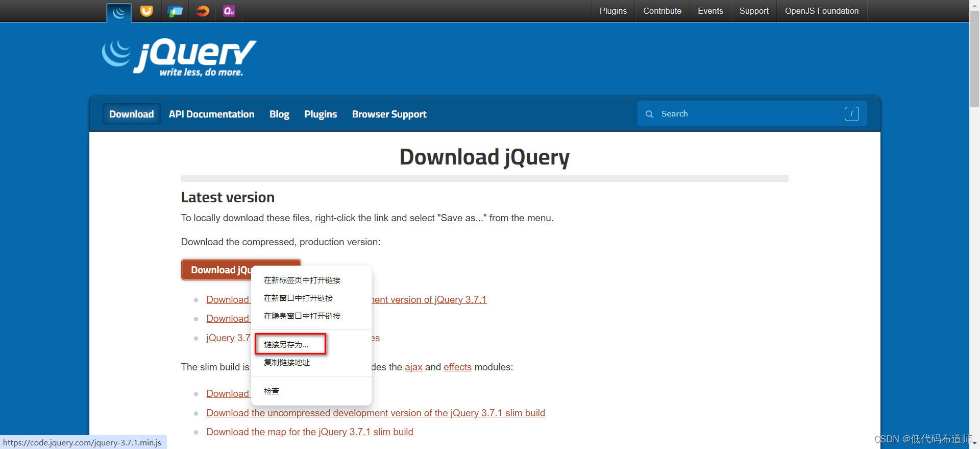Viewport: 980px width, 449px height.
Task: Focus the Search input field
Action: (x=752, y=113)
